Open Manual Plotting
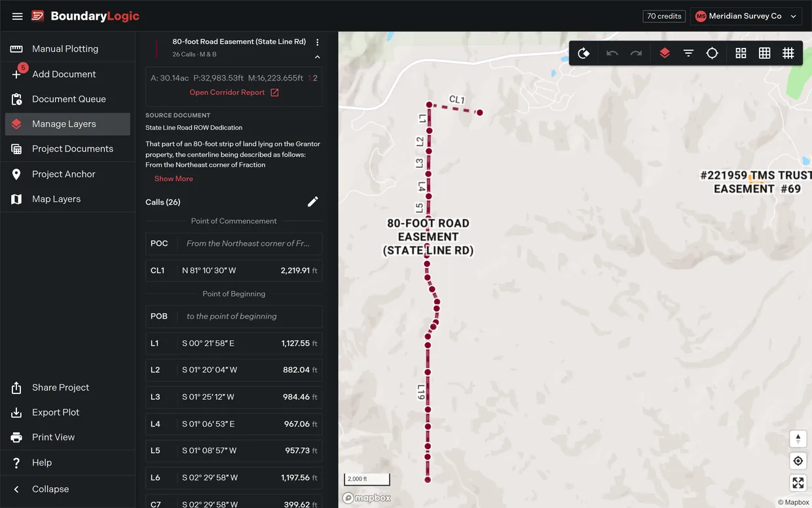Image resolution: width=812 pixels, height=508 pixels. pos(67,49)
